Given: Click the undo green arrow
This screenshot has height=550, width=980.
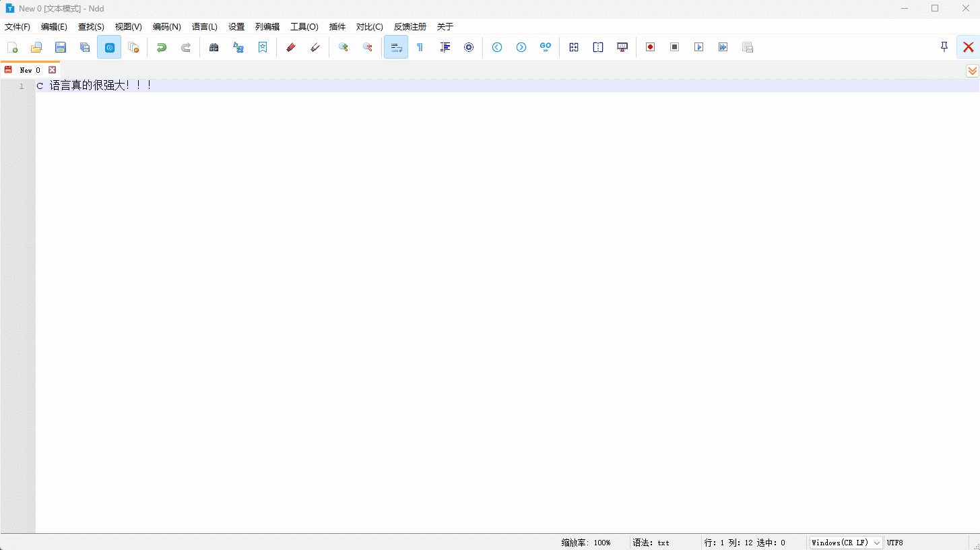Looking at the screenshot, I should (162, 47).
